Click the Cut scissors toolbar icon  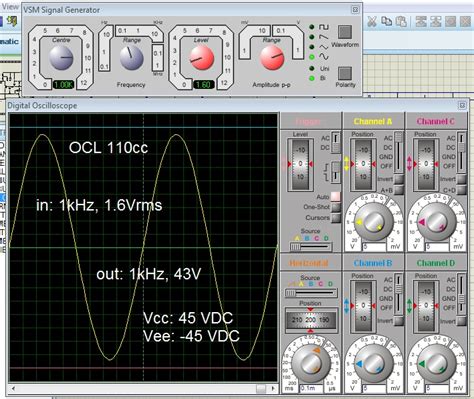click(x=372, y=21)
